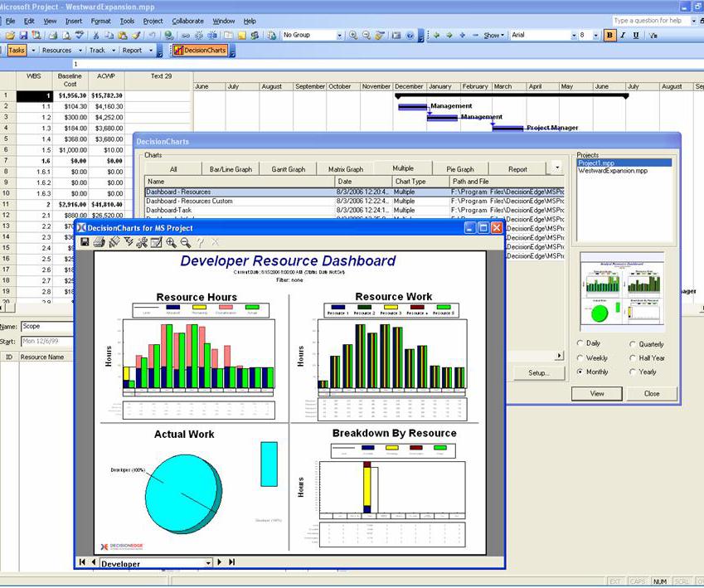
Task: Open the Developer resource dropdown
Action: [208, 563]
